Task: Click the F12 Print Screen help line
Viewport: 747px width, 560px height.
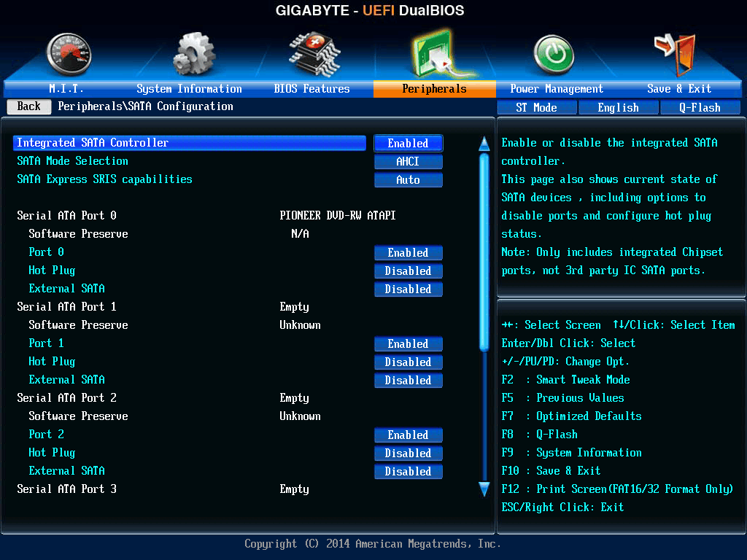Action: (617, 489)
